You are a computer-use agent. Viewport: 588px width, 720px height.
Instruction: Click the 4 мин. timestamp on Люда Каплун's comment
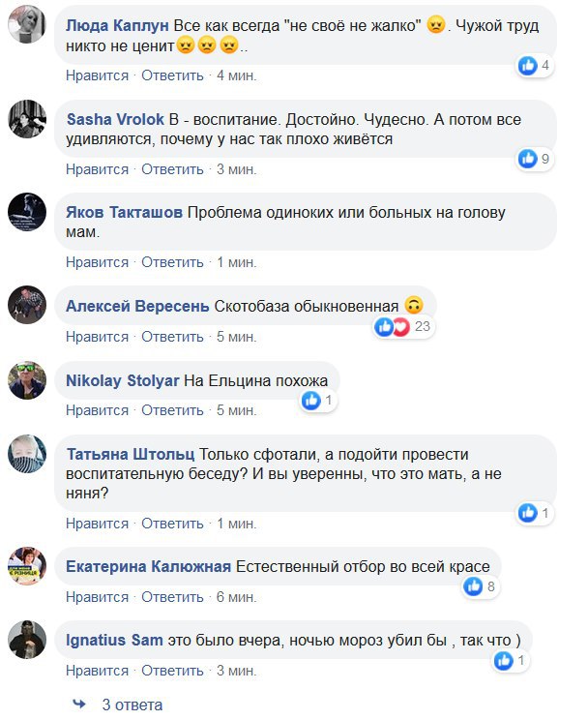[x=236, y=75]
